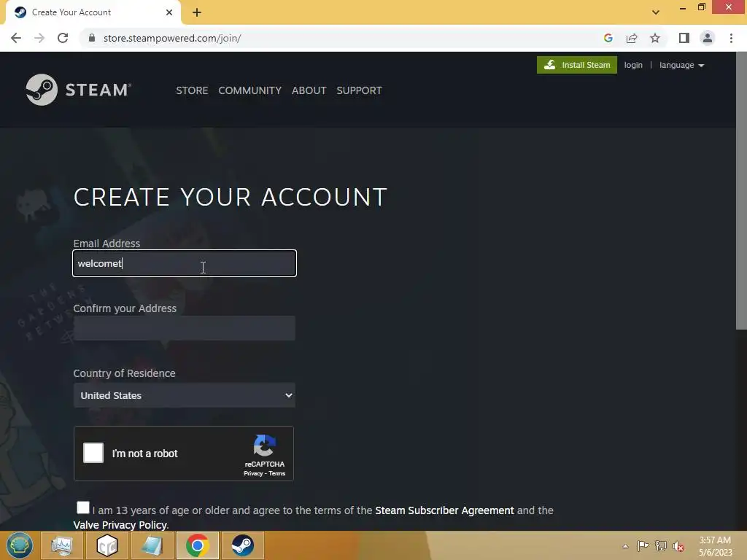Viewport: 747px width, 560px height.
Task: Check the I'm not a robot box
Action: (93, 453)
